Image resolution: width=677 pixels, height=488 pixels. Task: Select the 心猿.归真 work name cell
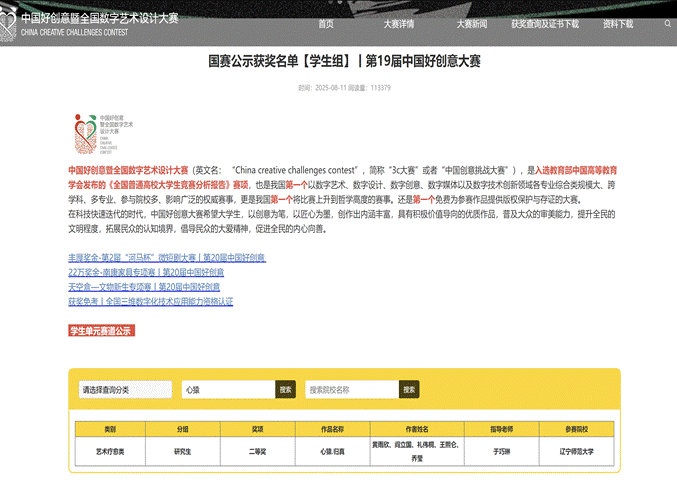332,451
